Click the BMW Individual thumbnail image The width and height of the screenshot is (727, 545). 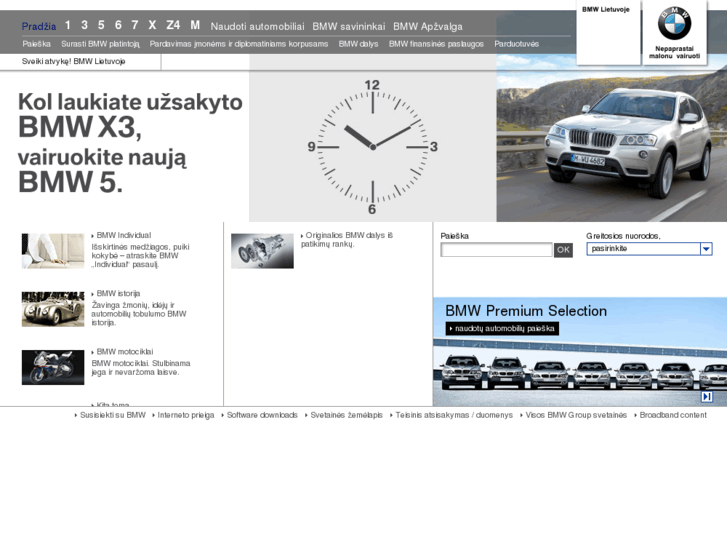pos(53,251)
